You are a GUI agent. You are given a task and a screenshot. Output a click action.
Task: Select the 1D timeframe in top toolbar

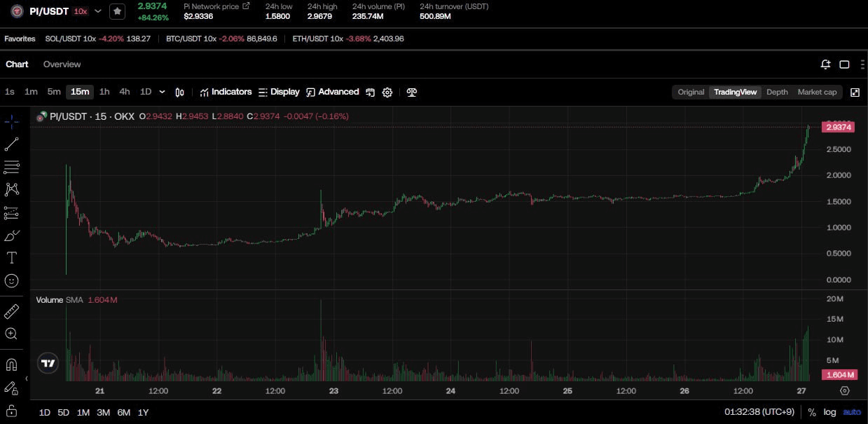pyautogui.click(x=146, y=92)
